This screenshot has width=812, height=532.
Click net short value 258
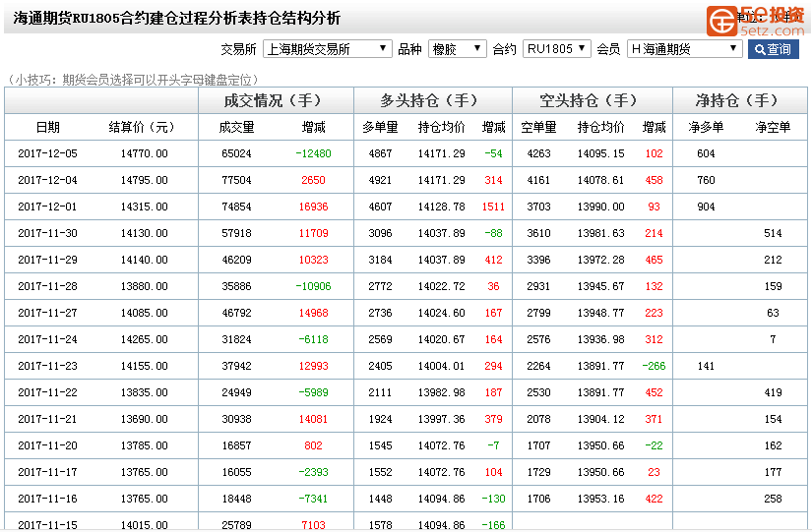coord(773,499)
